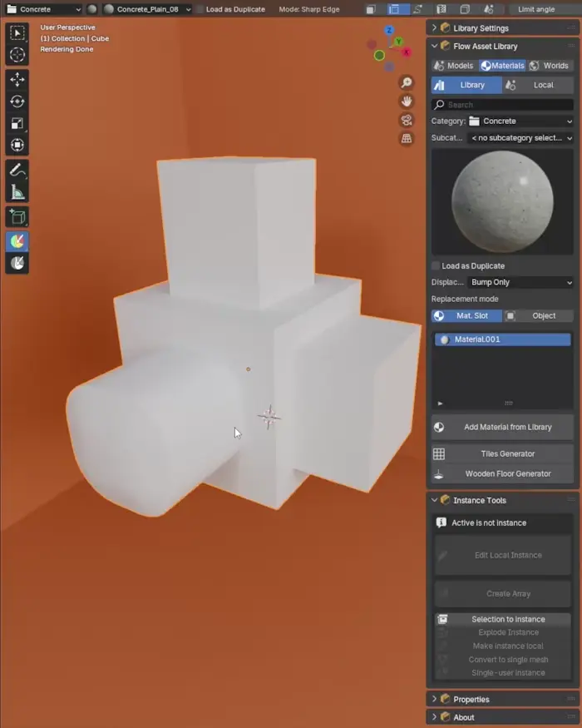The width and height of the screenshot is (582, 728).
Task: Click the last Flow mode icon before Limit angle
Action: 489,9
